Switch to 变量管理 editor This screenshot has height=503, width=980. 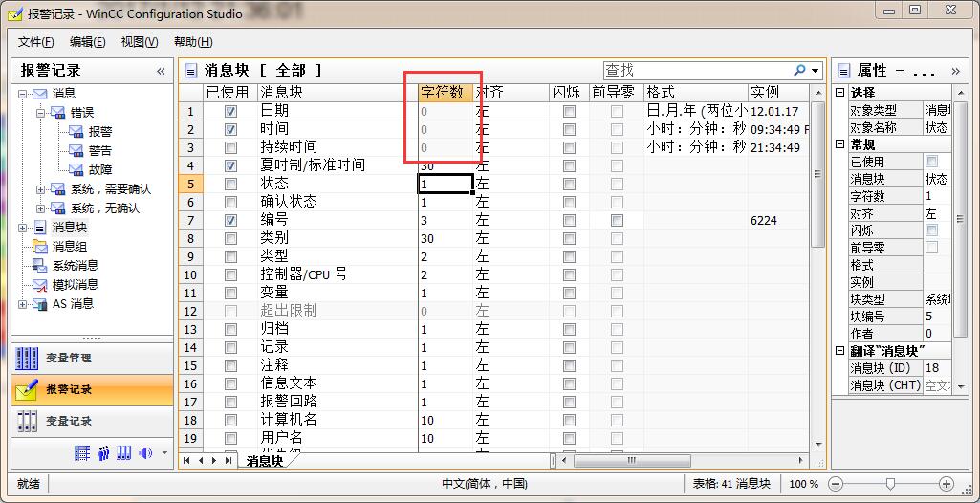point(92,358)
